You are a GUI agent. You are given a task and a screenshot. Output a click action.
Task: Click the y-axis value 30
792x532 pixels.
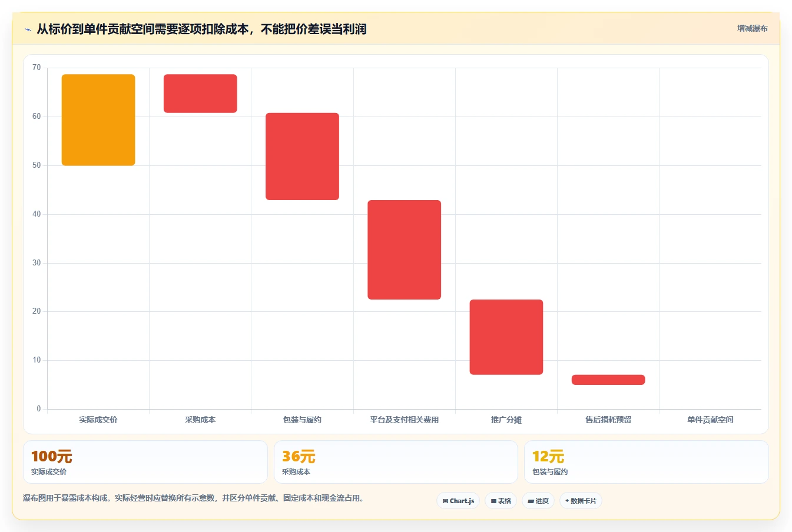(x=37, y=263)
